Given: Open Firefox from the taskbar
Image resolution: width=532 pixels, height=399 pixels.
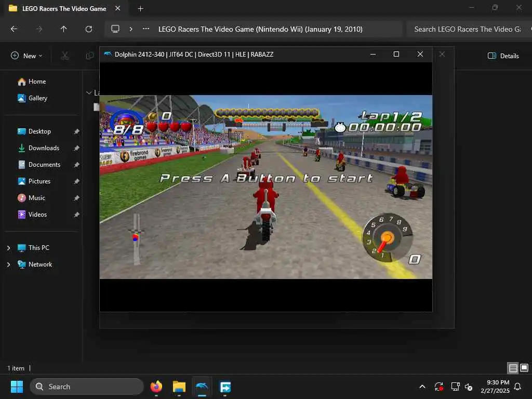Looking at the screenshot, I should [156, 387].
